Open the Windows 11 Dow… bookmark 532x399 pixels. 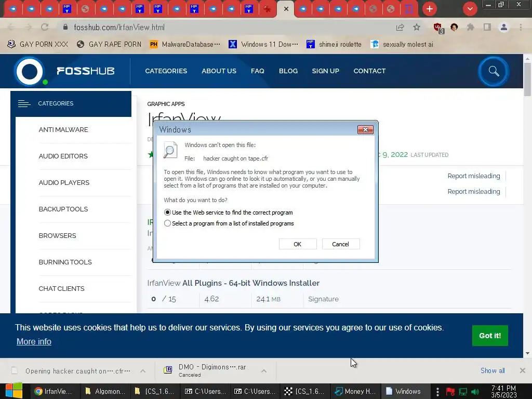pos(263,45)
